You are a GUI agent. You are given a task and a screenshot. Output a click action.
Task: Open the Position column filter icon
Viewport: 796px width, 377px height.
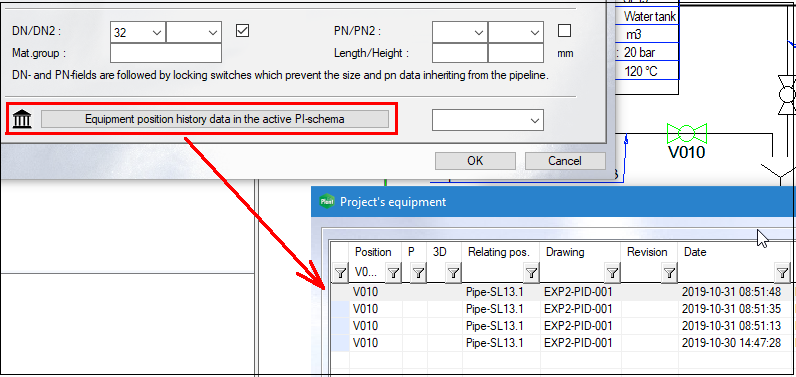pyautogui.click(x=393, y=273)
